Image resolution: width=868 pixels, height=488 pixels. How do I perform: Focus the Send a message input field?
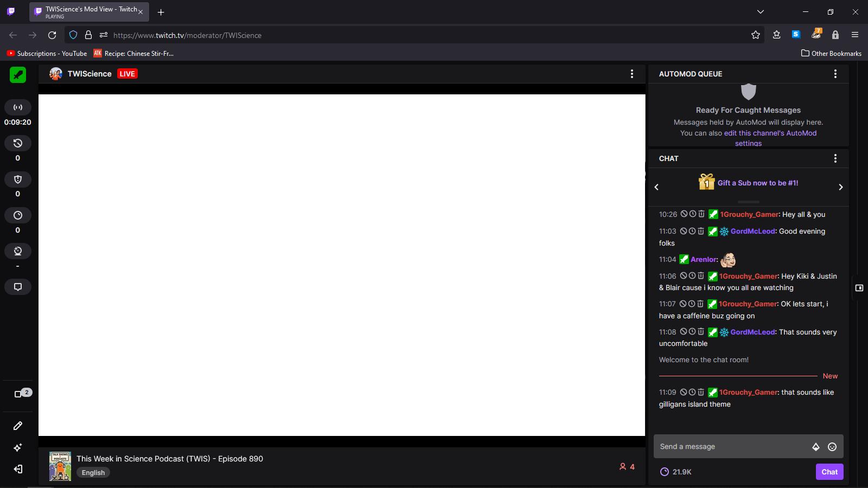pos(732,446)
